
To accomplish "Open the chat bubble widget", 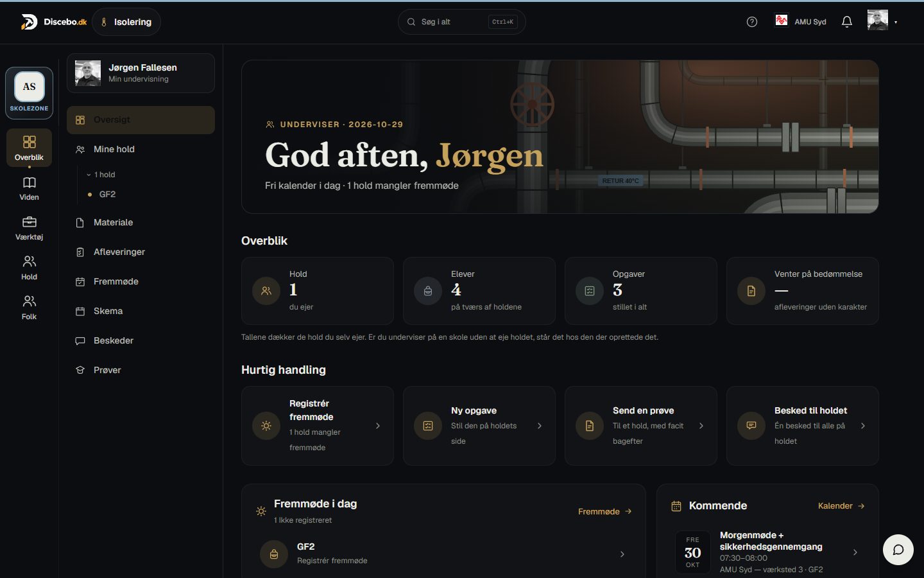I will coord(898,550).
